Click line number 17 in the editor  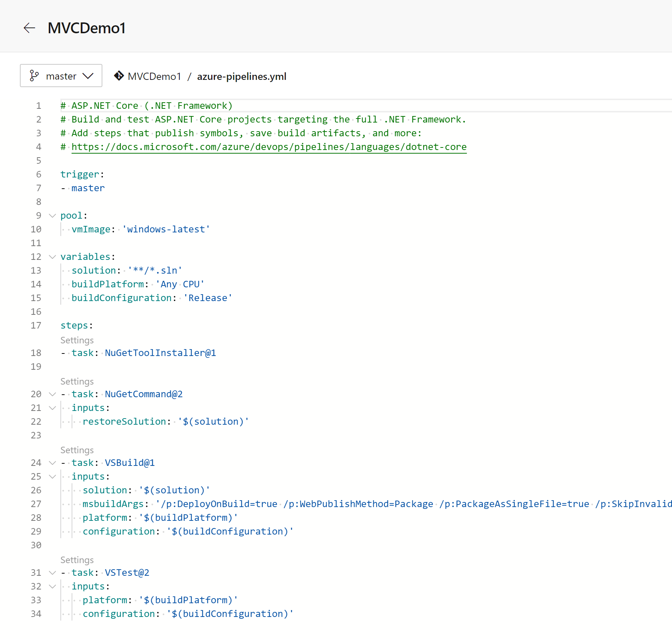coord(36,325)
